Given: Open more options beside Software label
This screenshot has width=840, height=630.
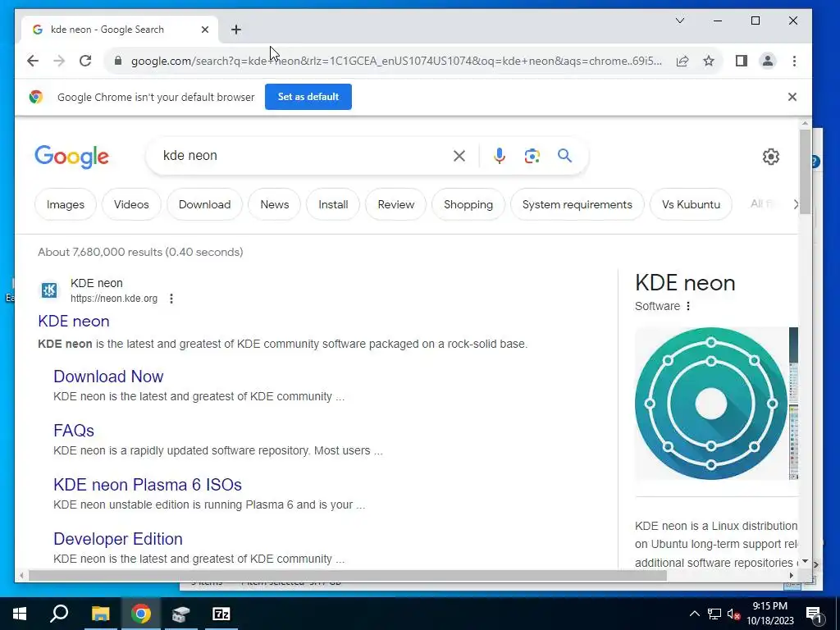Looking at the screenshot, I should (688, 306).
